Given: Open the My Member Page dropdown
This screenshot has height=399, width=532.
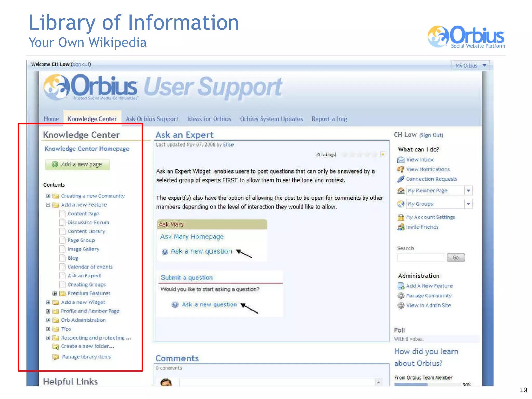Looking at the screenshot, I should point(468,191).
